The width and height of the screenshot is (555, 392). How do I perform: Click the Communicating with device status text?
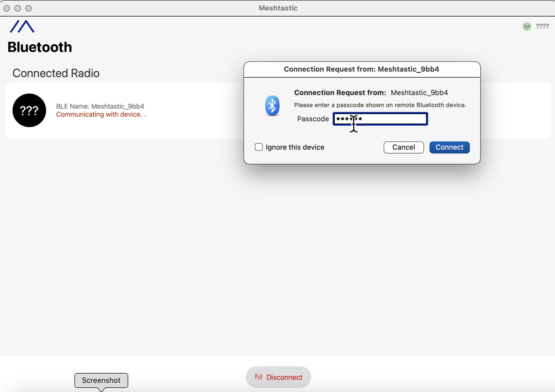click(101, 114)
